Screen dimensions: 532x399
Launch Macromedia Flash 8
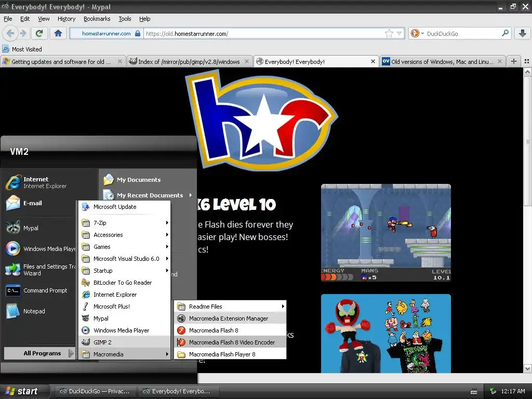point(230,330)
